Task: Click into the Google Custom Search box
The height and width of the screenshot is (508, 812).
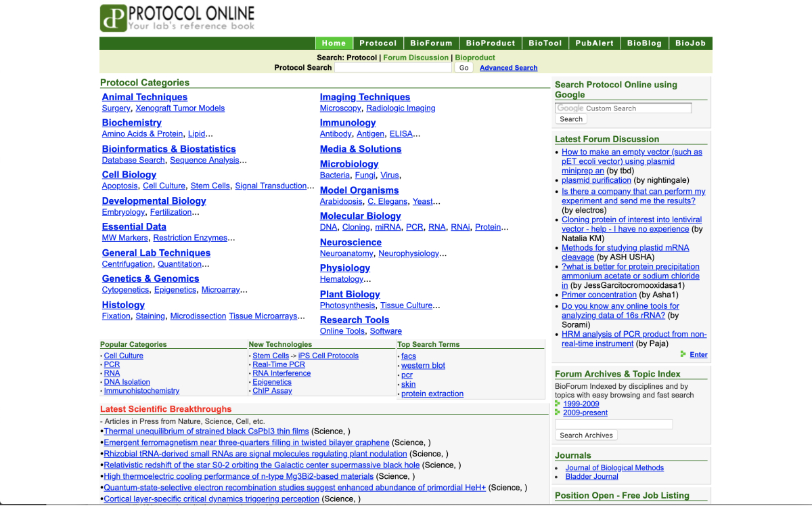Action: (x=623, y=108)
